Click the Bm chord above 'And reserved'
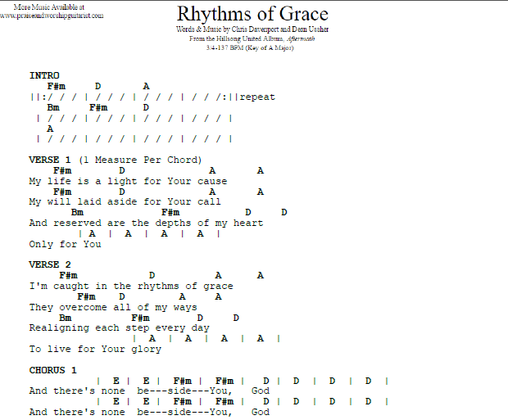 click(x=77, y=212)
